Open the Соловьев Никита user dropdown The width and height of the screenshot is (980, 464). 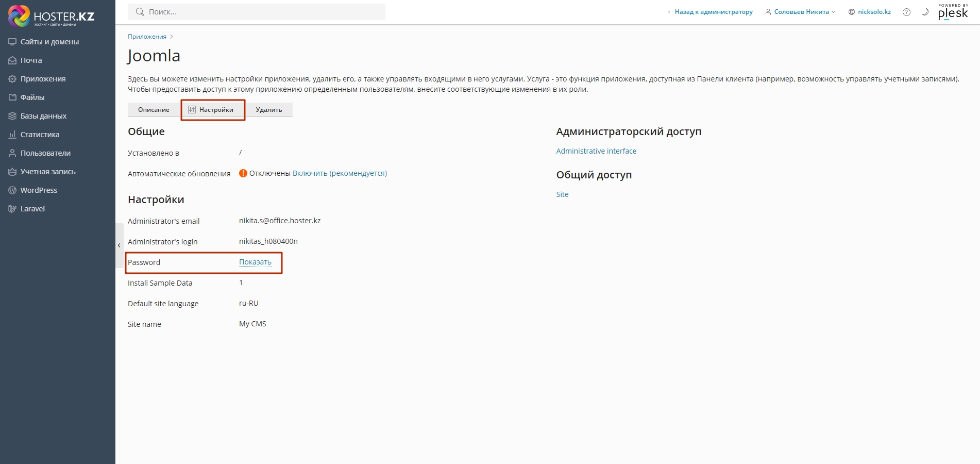point(800,12)
